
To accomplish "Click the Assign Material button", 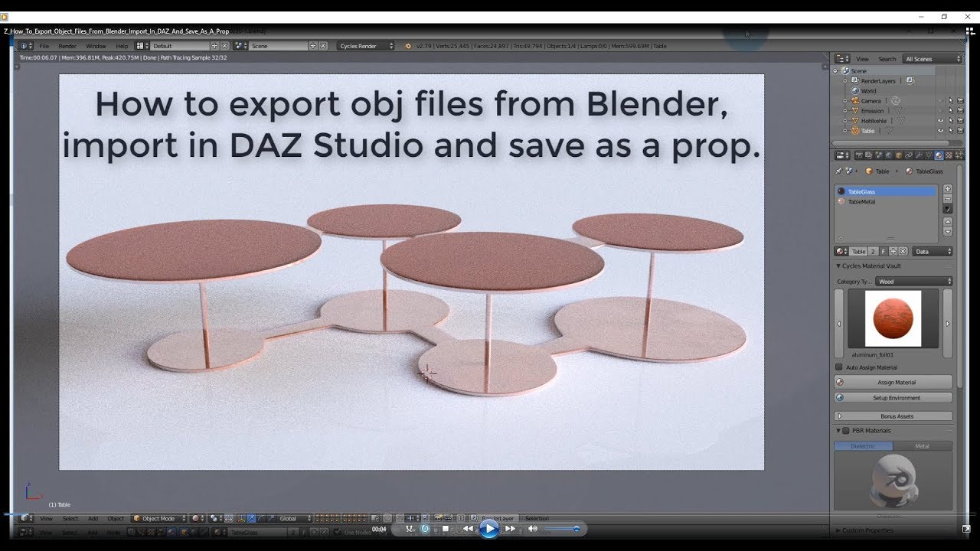I will (893, 382).
